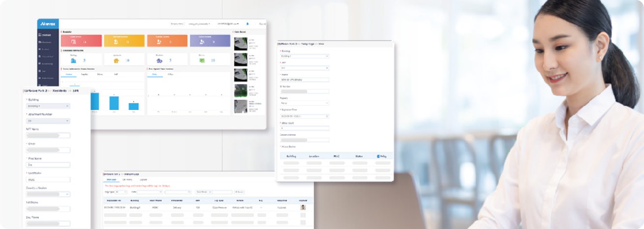This screenshot has height=229, width=644.
Task: Click the Expiration Time date field
Action: coord(304,116)
